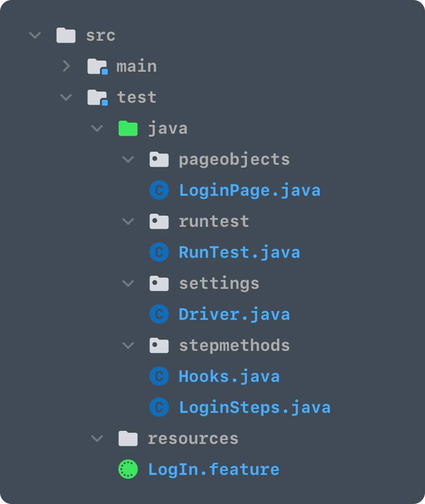Viewport: 425px width, 504px height.
Task: Click the LoginPage.java class icon
Action: (159, 190)
